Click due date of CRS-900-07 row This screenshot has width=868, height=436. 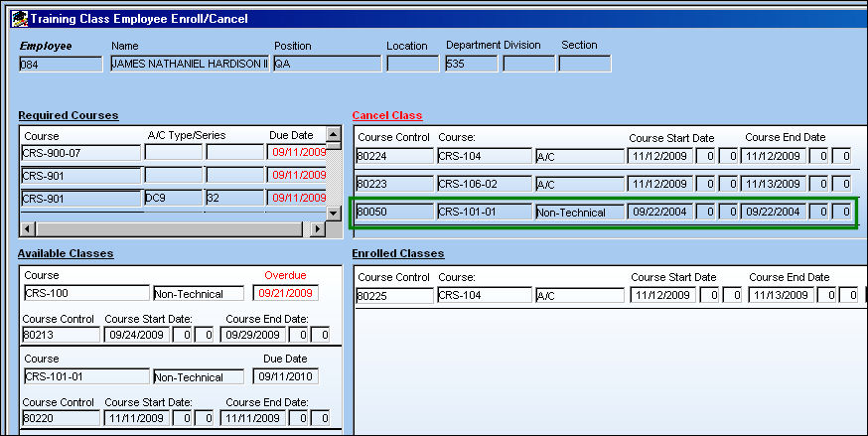(297, 153)
